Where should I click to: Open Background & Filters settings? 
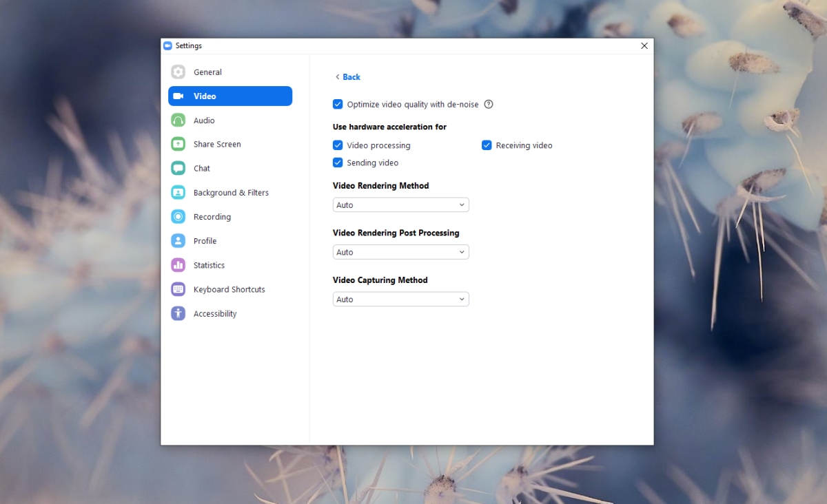click(x=230, y=193)
